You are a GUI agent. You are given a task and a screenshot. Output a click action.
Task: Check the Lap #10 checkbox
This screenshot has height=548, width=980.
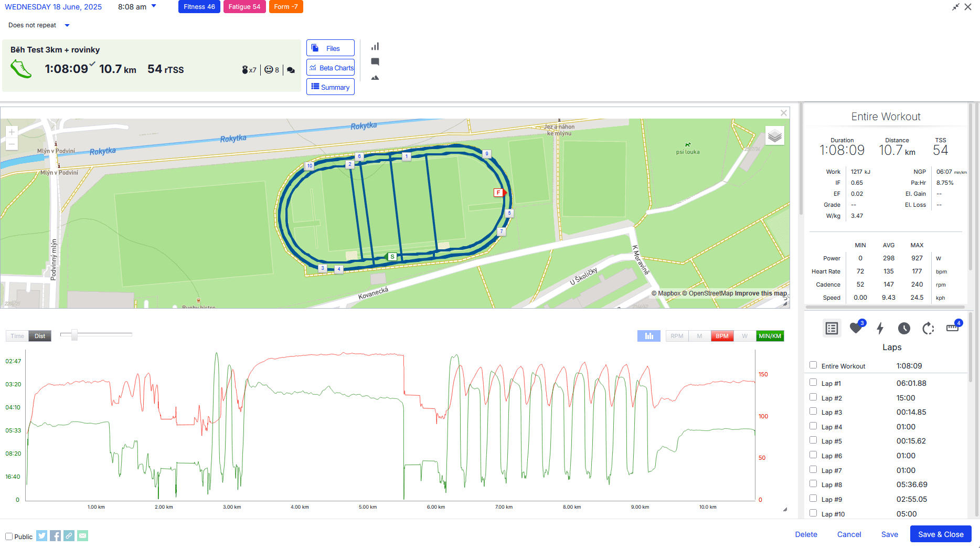[813, 513]
